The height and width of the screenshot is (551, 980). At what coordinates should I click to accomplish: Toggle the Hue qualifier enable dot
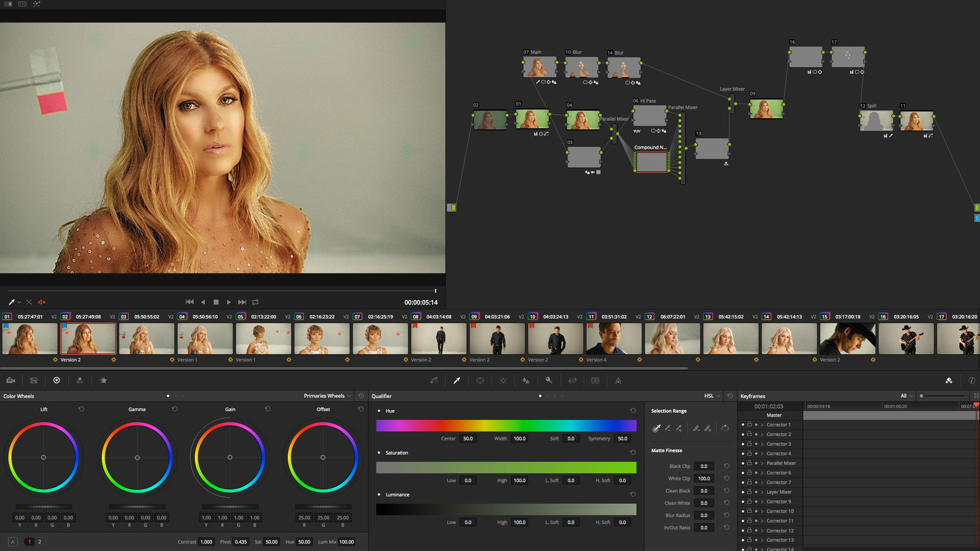pyautogui.click(x=379, y=411)
